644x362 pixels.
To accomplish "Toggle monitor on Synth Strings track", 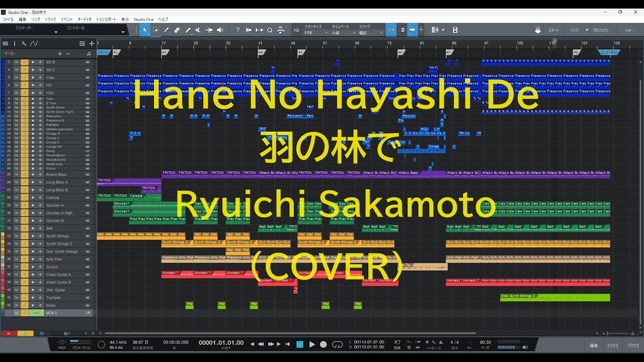I will tap(41, 236).
